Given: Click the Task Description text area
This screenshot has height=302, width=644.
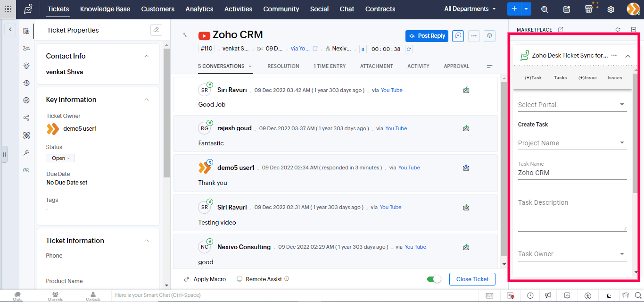Looking at the screenshot, I should click(572, 214).
